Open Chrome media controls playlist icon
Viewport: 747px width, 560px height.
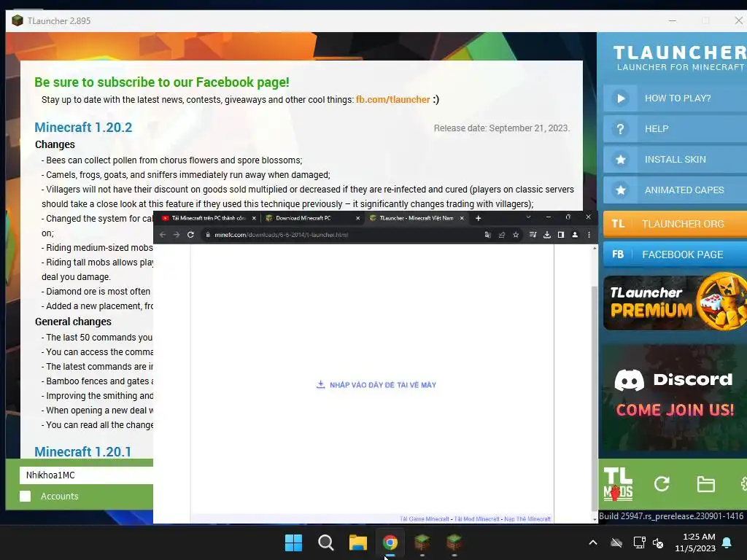coord(533,235)
